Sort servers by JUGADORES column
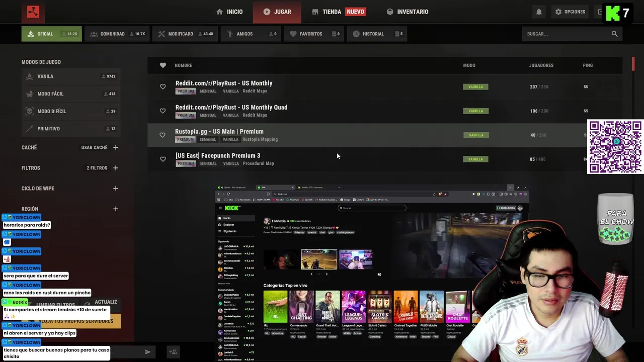The width and height of the screenshot is (644, 362). click(541, 65)
